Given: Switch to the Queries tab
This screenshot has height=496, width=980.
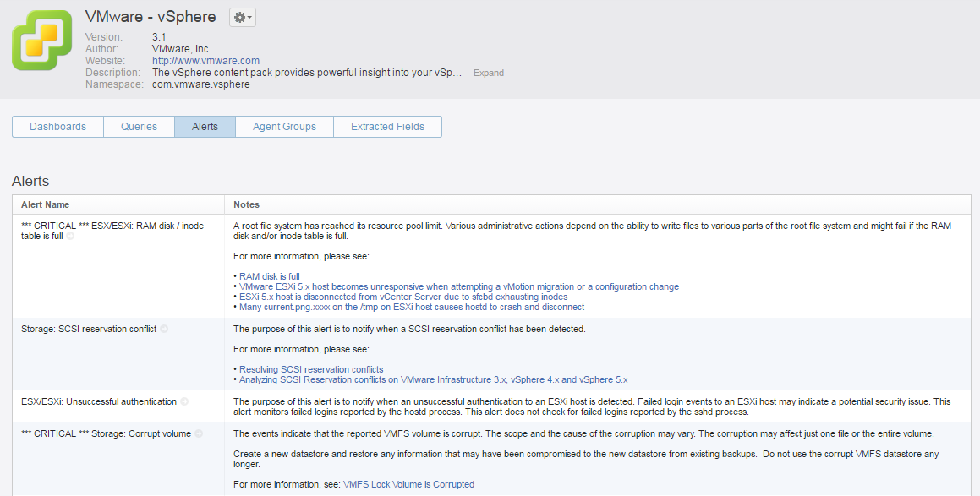Looking at the screenshot, I should pyautogui.click(x=139, y=126).
